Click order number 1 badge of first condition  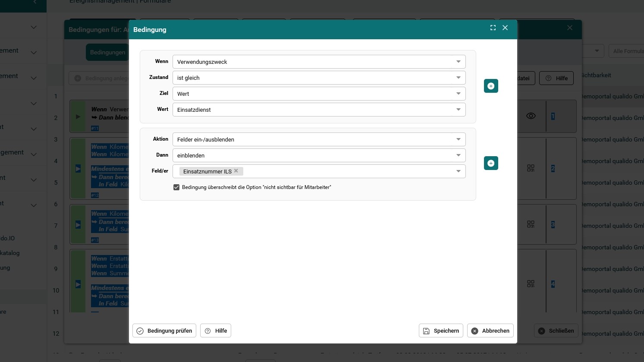553,116
